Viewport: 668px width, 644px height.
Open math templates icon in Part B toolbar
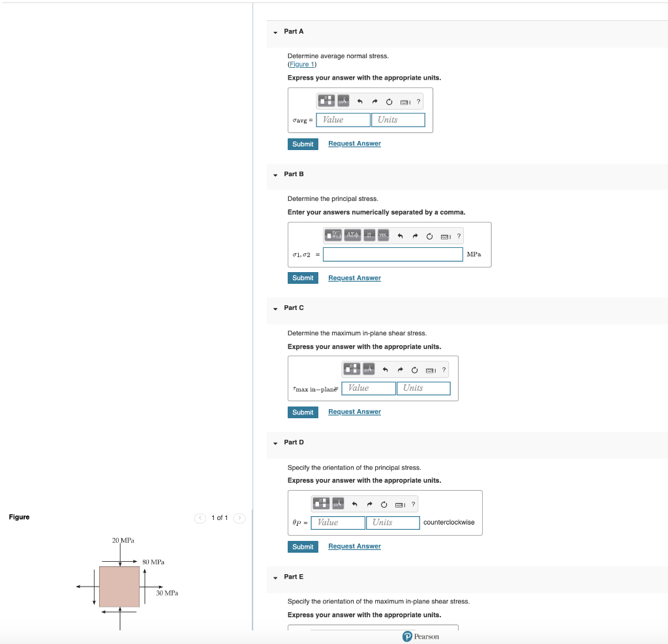(x=333, y=236)
